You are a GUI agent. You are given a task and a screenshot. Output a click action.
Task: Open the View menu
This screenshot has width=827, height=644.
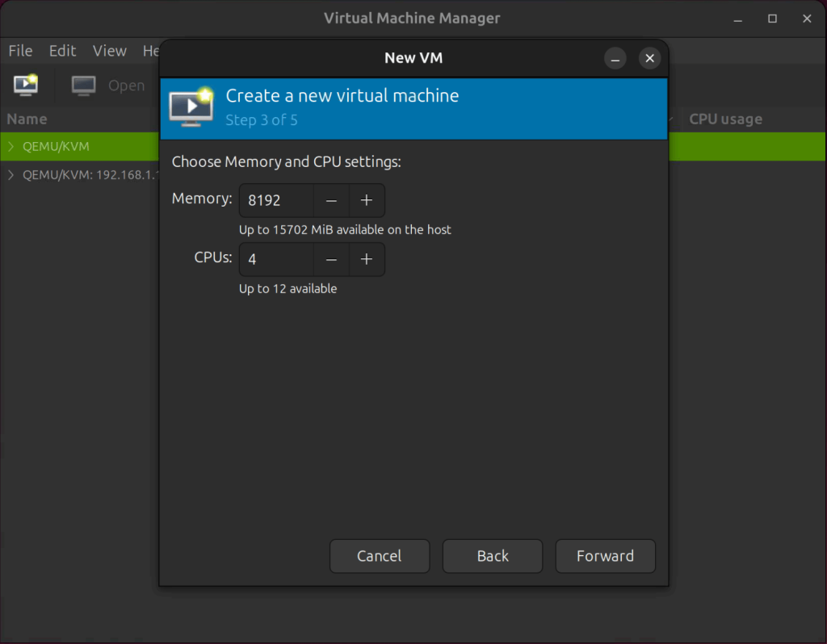coord(110,50)
